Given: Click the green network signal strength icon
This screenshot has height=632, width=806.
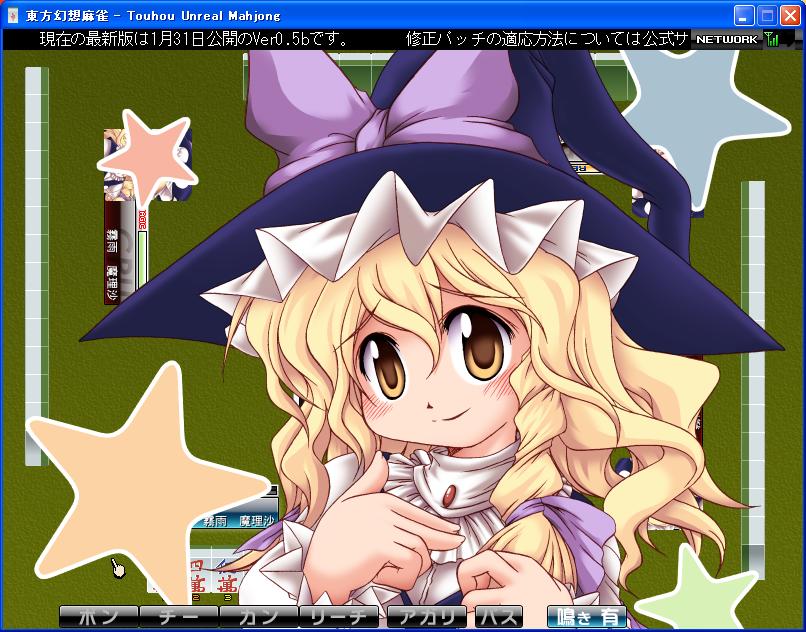Looking at the screenshot, I should pos(772,39).
